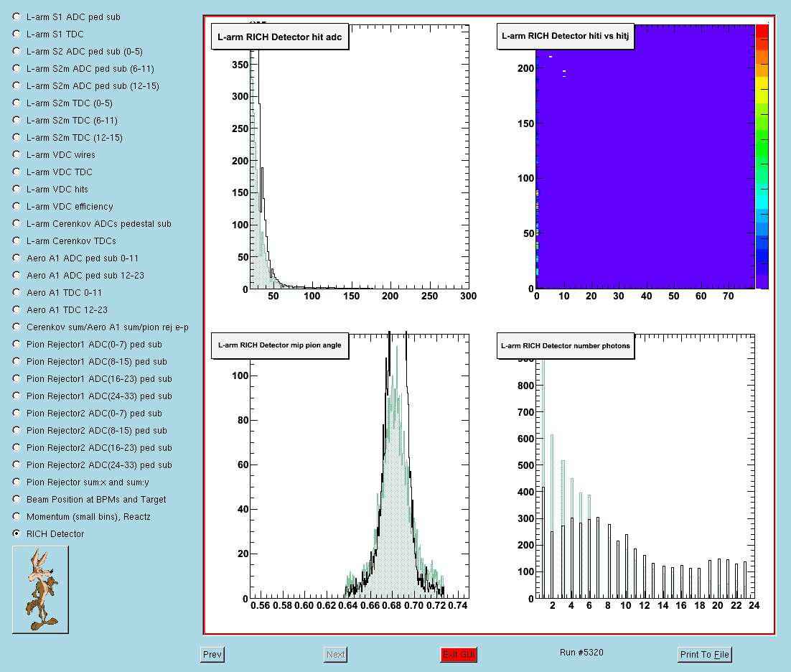This screenshot has height=672, width=791.
Task: Click the greyed-out Next button
Action: click(x=335, y=654)
